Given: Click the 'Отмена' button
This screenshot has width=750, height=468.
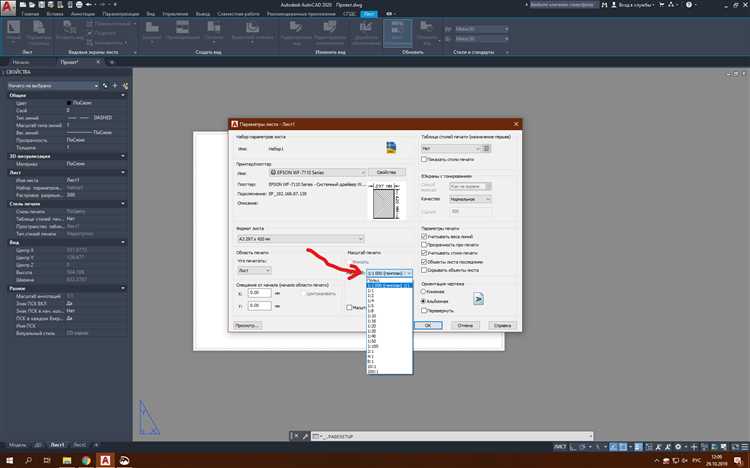Looking at the screenshot, I should tap(465, 325).
